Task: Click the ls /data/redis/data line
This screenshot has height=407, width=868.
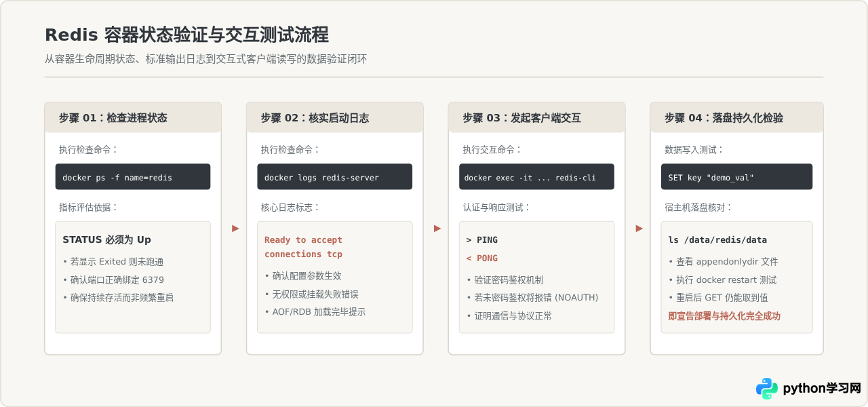Action: coord(717,240)
